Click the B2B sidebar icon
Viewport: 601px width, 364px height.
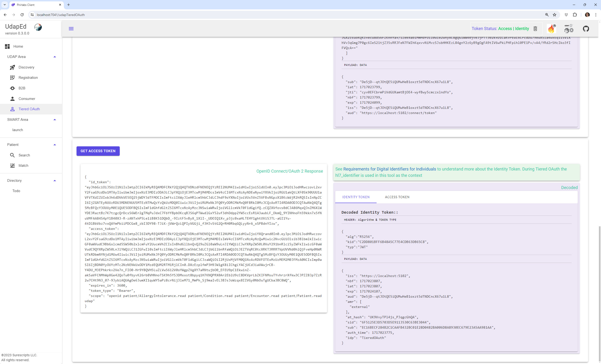pyautogui.click(x=12, y=88)
